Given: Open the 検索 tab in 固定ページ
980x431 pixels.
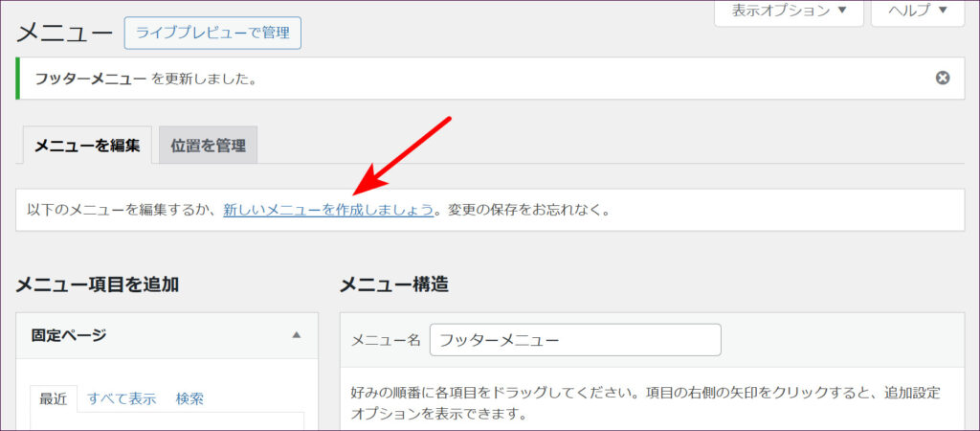Looking at the screenshot, I should pos(189,398).
